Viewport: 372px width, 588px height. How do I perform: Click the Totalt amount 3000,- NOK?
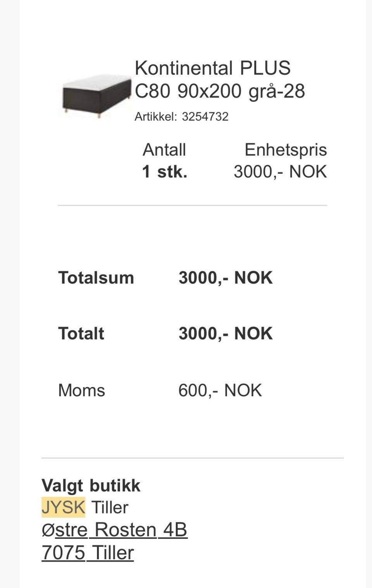[226, 333]
